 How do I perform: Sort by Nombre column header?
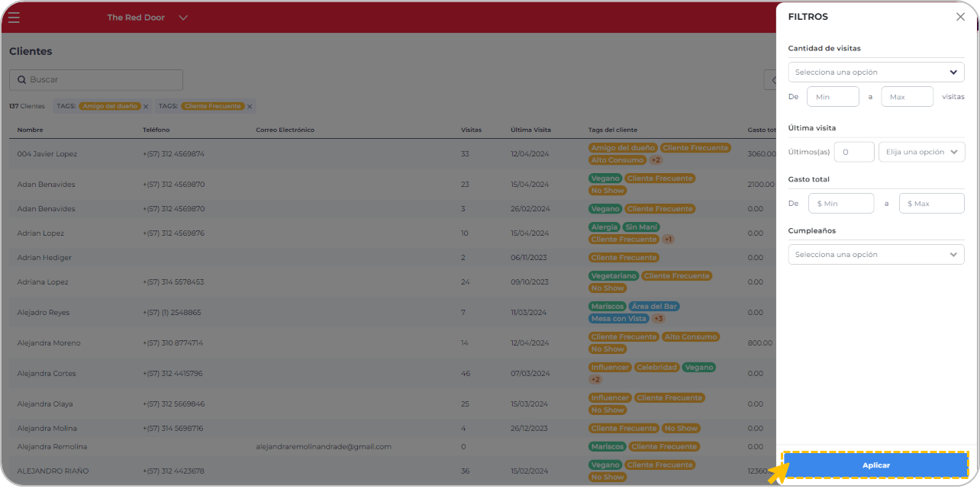(30, 130)
